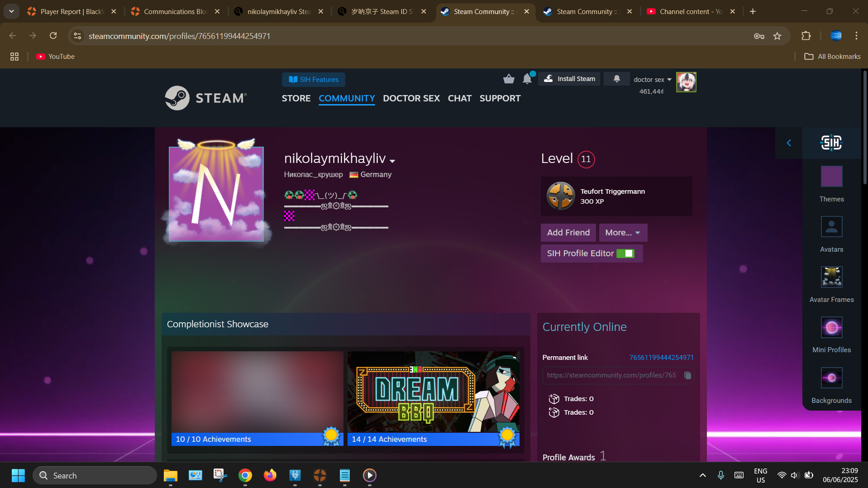Click the Add Friend button
Viewport: 868px width, 488px height.
[x=568, y=233]
